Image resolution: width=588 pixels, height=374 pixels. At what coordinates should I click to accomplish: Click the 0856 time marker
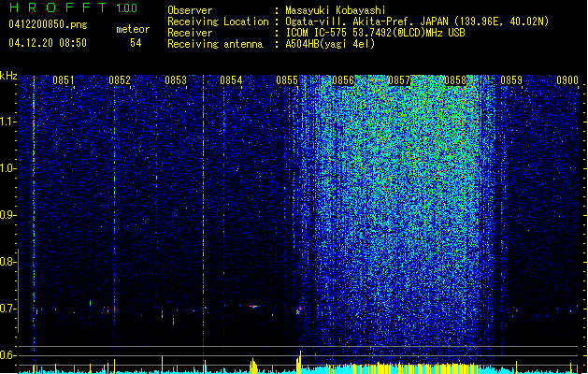343,80
